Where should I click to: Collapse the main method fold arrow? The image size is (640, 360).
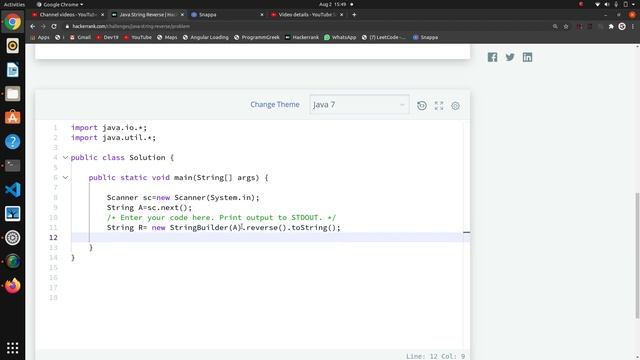click(65, 178)
